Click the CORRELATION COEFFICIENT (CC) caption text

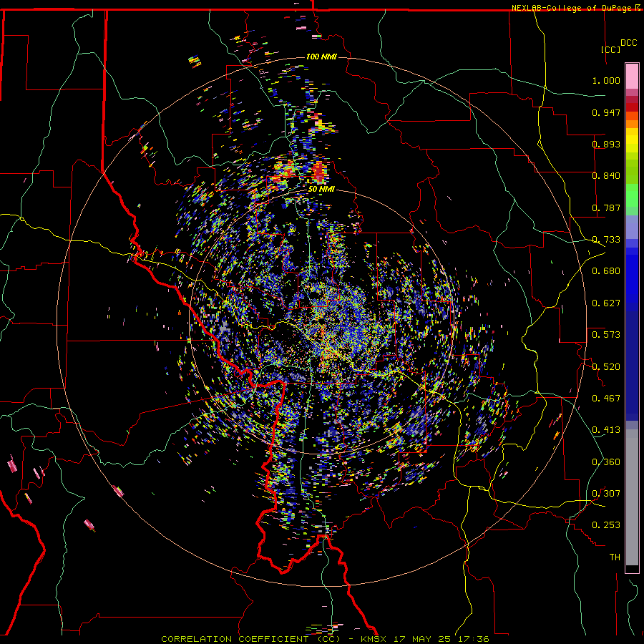pyautogui.click(x=250, y=639)
